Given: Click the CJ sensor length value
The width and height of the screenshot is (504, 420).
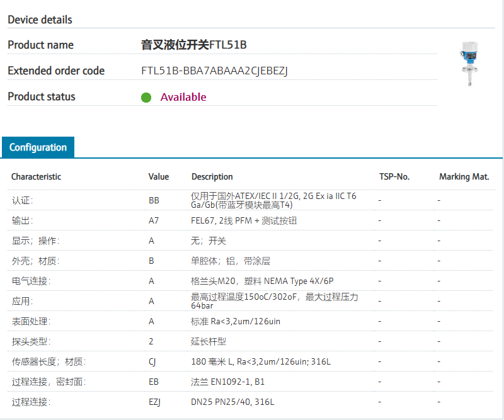Looking at the screenshot, I should click(152, 361).
